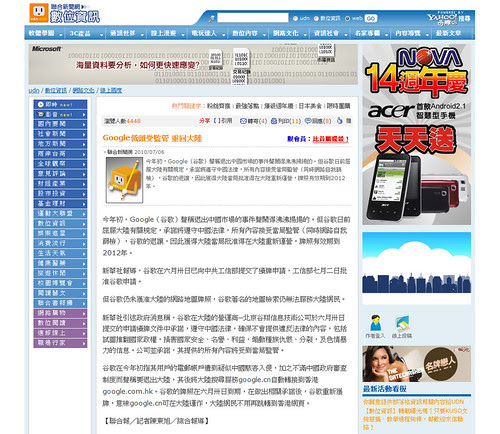Click the 作者登入 person icon
This screenshot has width=500, height=434.
[375, 323]
